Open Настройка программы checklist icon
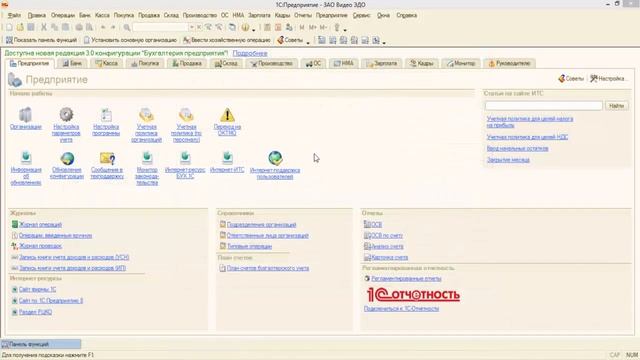The image size is (640, 360). (106, 115)
